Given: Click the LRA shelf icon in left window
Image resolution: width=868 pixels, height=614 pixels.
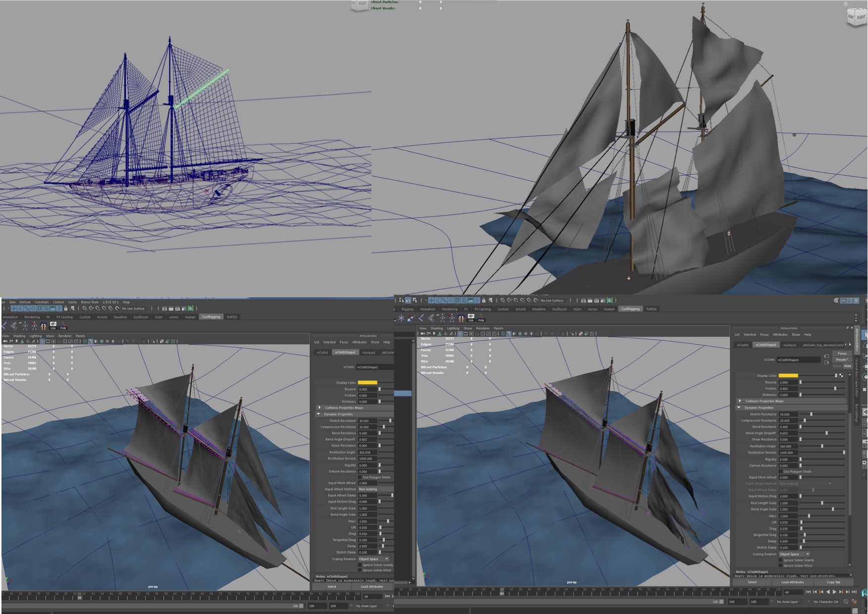Looking at the screenshot, I should (53, 326).
